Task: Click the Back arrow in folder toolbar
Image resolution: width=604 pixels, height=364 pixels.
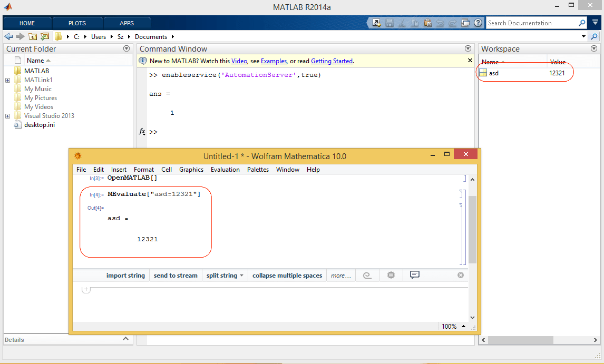Action: tap(8, 36)
